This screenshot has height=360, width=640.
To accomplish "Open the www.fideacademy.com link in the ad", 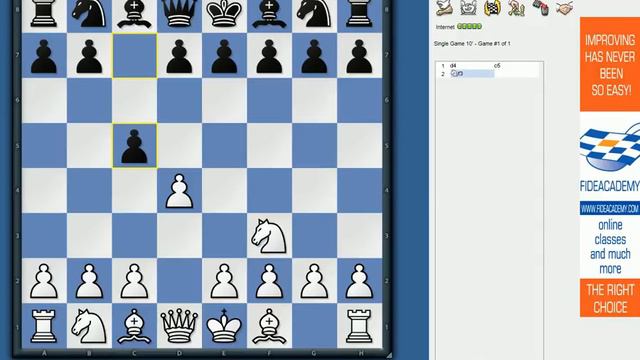I will (610, 209).
